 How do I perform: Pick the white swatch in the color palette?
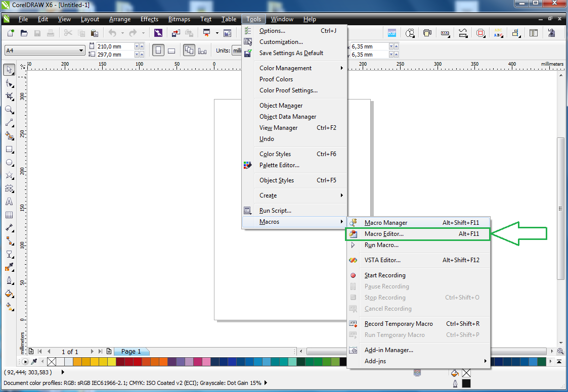click(61, 361)
